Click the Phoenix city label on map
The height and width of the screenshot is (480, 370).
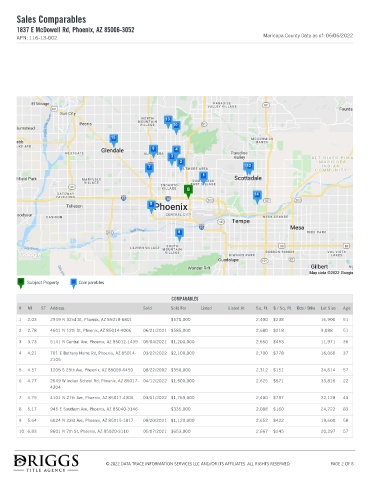point(171,207)
